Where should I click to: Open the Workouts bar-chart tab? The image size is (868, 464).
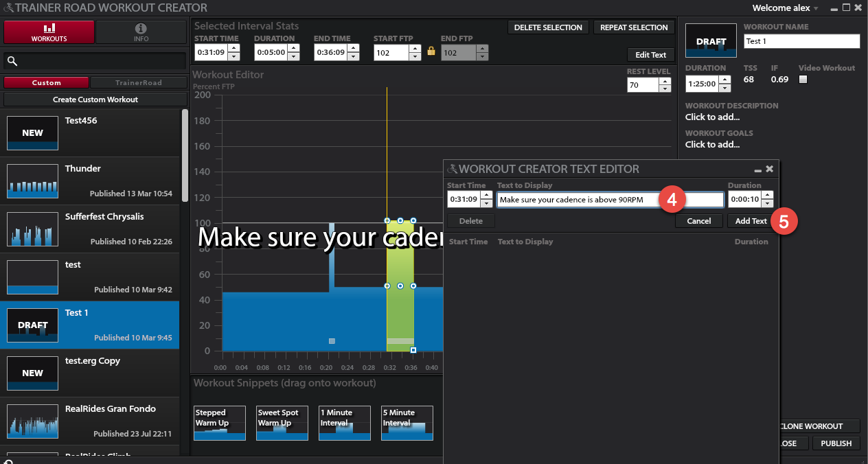[49, 32]
